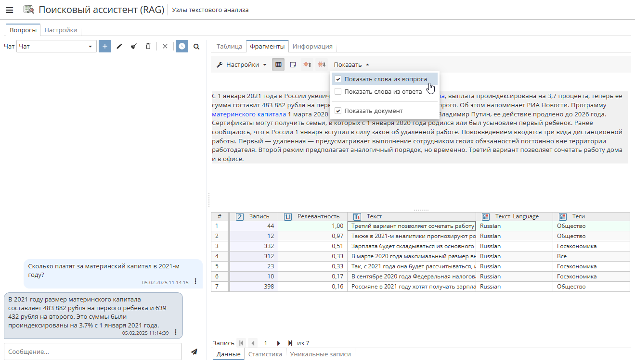The width and height of the screenshot is (635, 364).
Task: Open the Уникальные записи bottom tab
Action: (x=320, y=354)
